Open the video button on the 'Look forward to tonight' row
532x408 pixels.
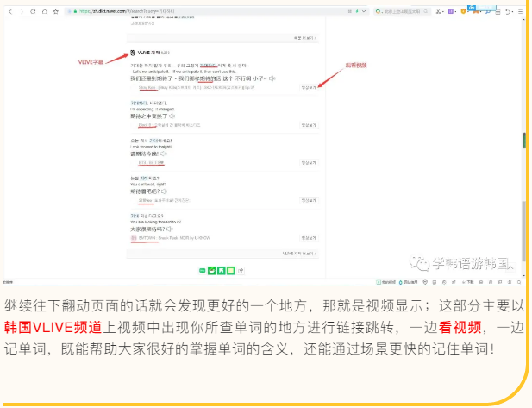[x=309, y=163]
